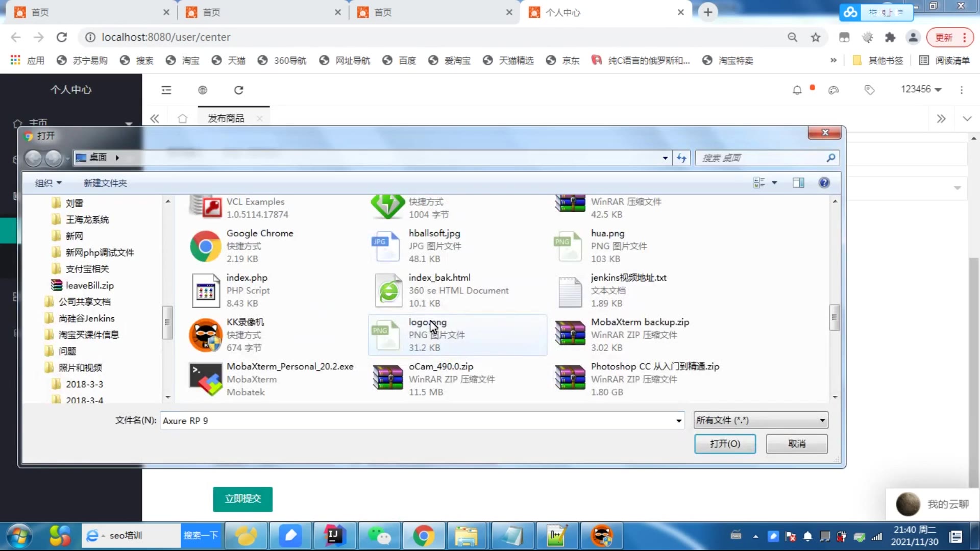Click the 桌面 breadcrumb arrow
980x551 pixels.
tap(117, 158)
